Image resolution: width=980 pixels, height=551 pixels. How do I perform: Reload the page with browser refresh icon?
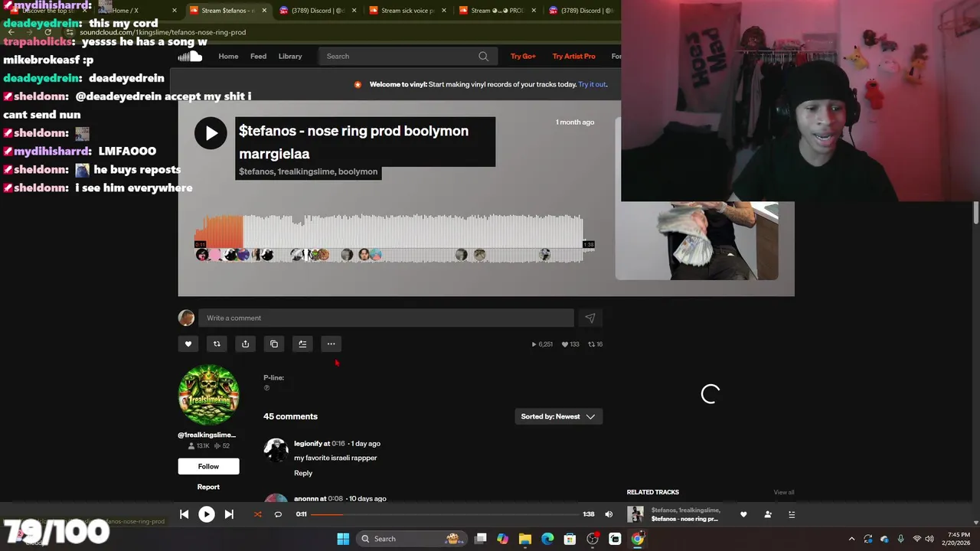[47, 32]
